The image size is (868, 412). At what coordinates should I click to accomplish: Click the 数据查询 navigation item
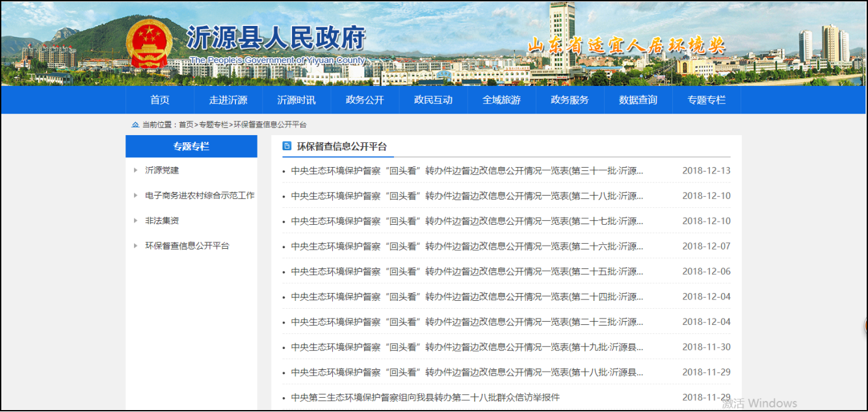pos(638,100)
